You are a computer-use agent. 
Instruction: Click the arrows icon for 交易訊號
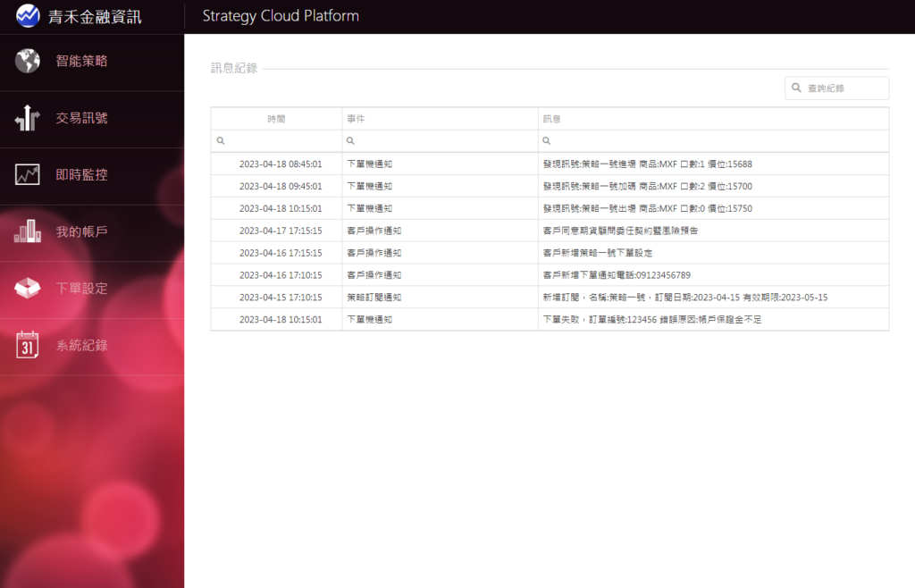coord(28,117)
